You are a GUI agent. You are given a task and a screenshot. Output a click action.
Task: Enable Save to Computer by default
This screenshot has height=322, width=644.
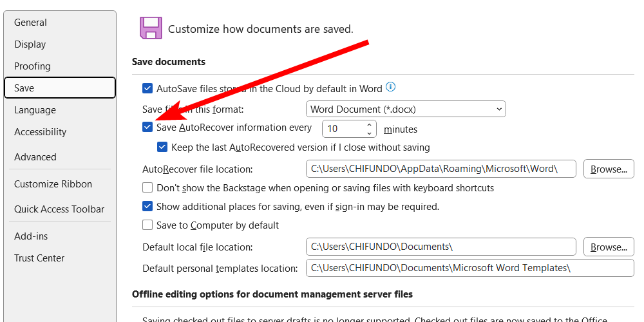click(x=147, y=225)
